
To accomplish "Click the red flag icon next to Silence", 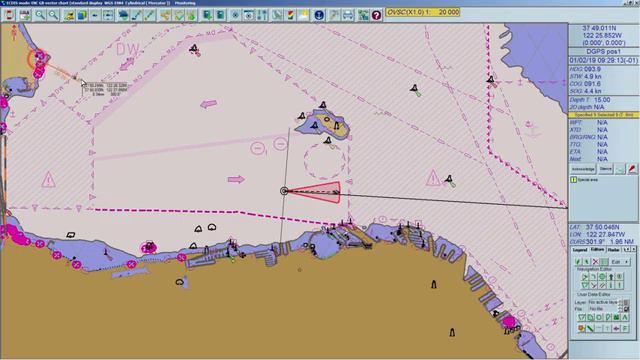I will (x=632, y=169).
